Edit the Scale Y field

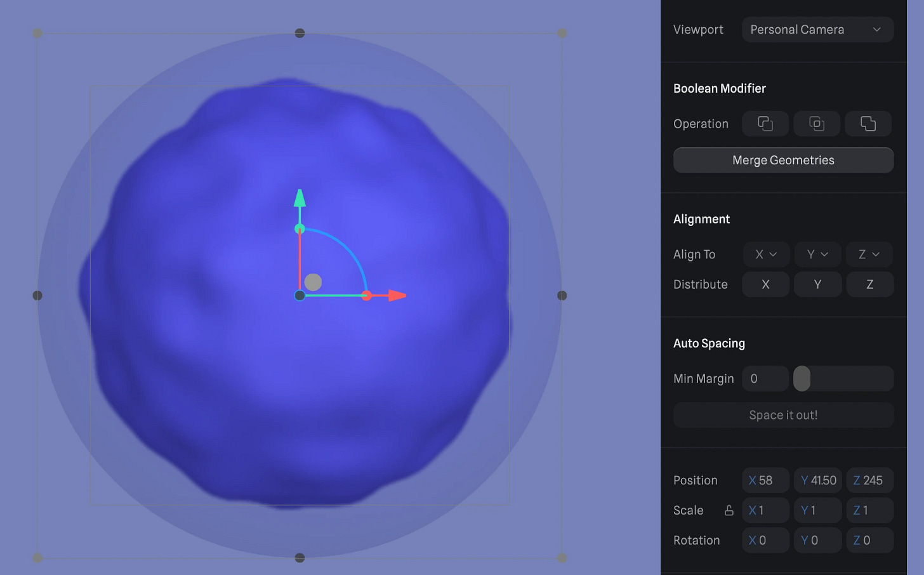click(817, 510)
